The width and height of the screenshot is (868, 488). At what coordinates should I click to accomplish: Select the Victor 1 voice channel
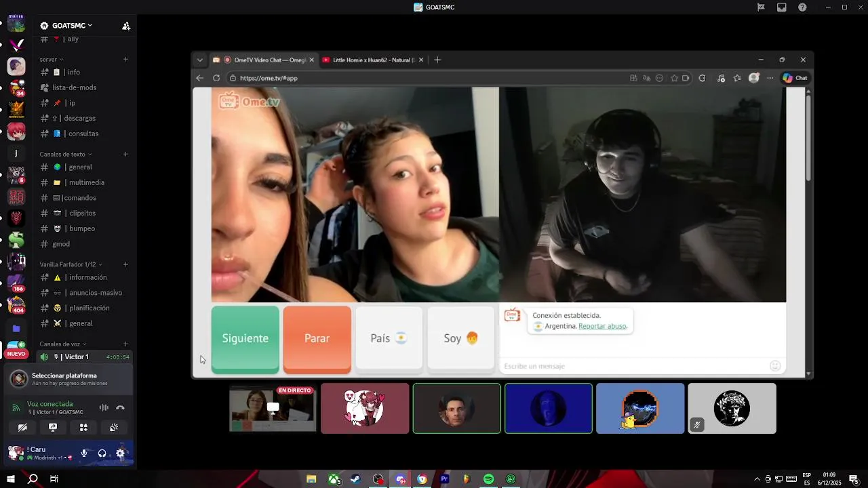point(85,357)
